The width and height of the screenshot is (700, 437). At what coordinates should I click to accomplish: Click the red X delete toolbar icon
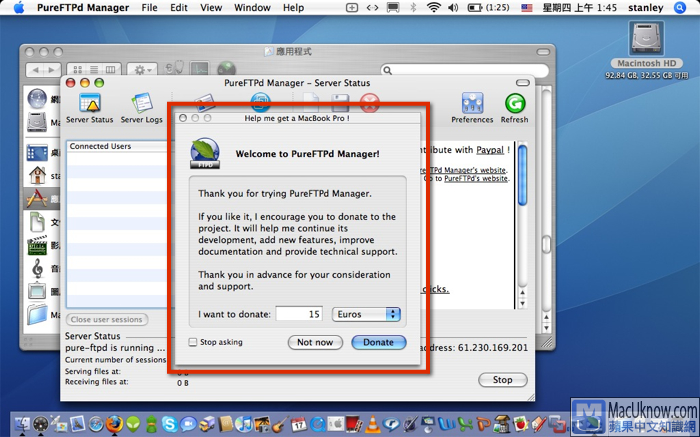point(370,103)
